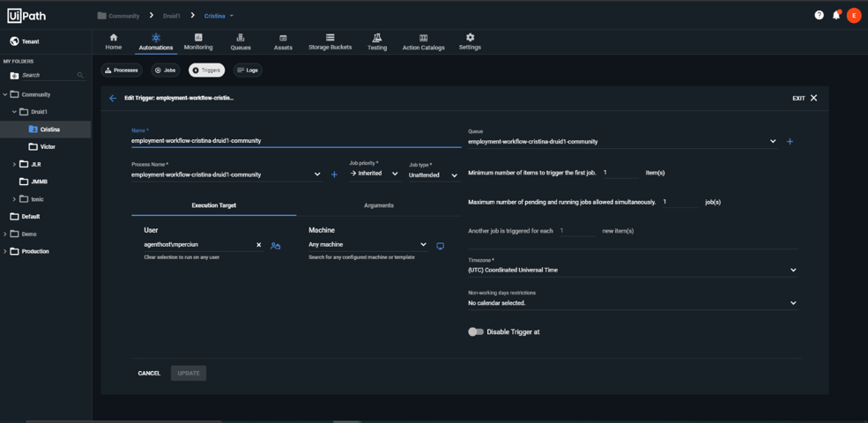Click the machine monitor icon

(x=441, y=245)
